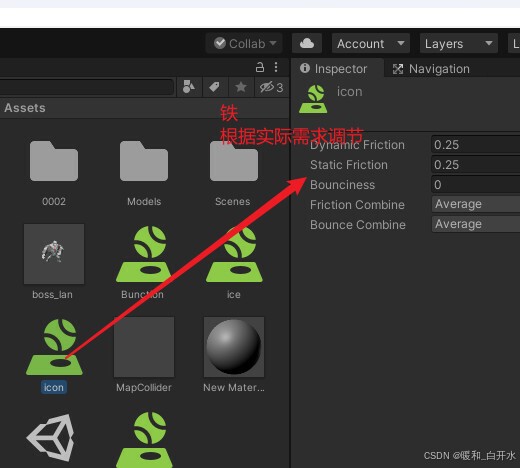The image size is (520, 468).
Task: Open the Bounce Combine dropdown
Action: coord(476,224)
